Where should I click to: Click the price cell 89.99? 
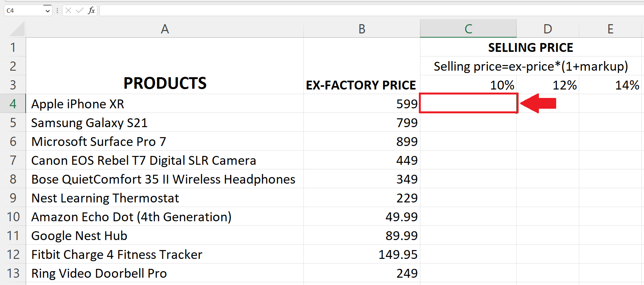click(362, 235)
